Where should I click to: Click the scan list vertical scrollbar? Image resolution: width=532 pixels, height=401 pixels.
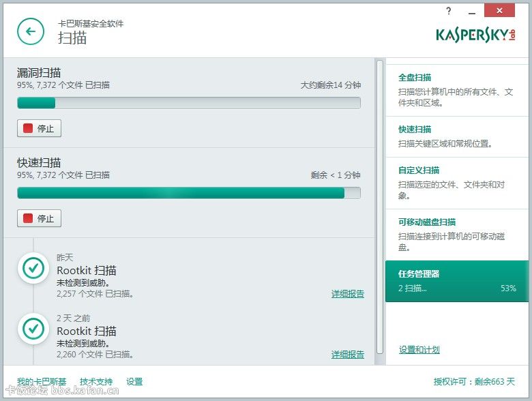(380, 207)
